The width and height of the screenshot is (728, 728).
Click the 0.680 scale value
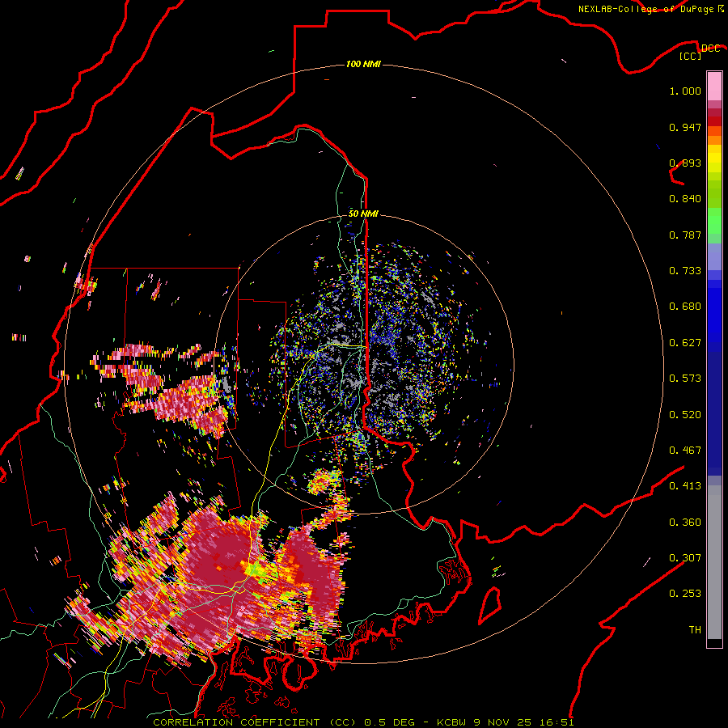tap(685, 307)
